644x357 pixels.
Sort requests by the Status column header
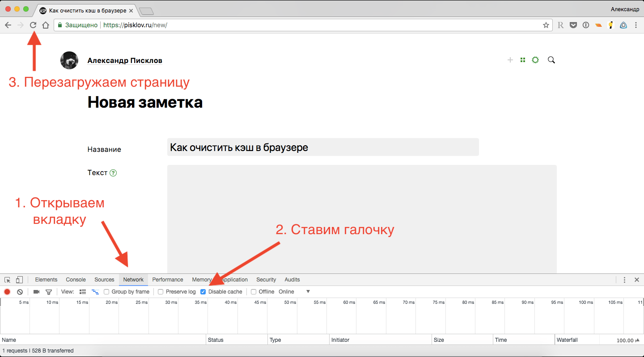[x=237, y=340]
